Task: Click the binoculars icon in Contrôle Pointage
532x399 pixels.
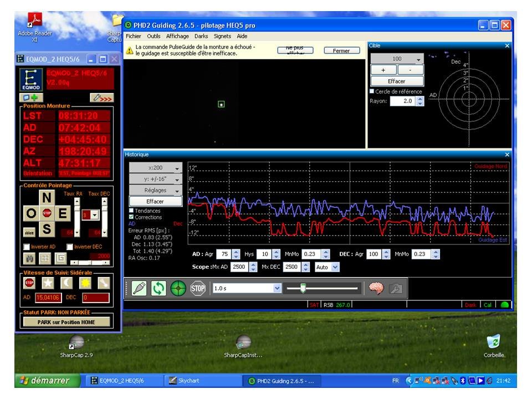Action: [29, 259]
